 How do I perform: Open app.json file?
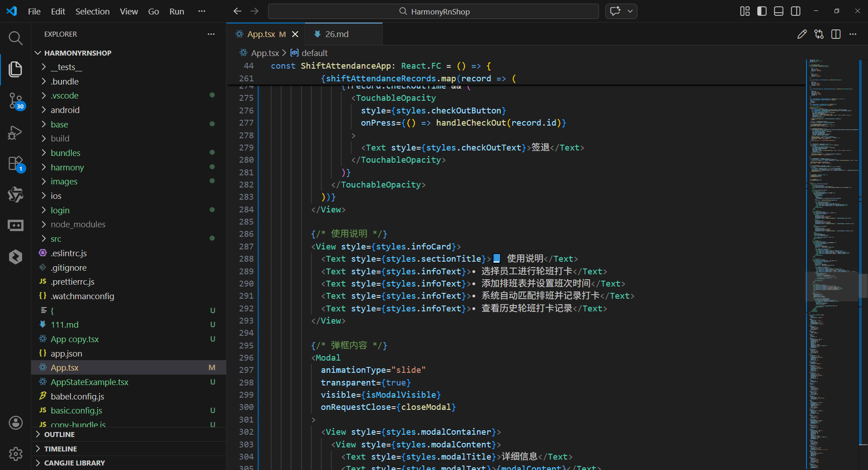click(128, 353)
